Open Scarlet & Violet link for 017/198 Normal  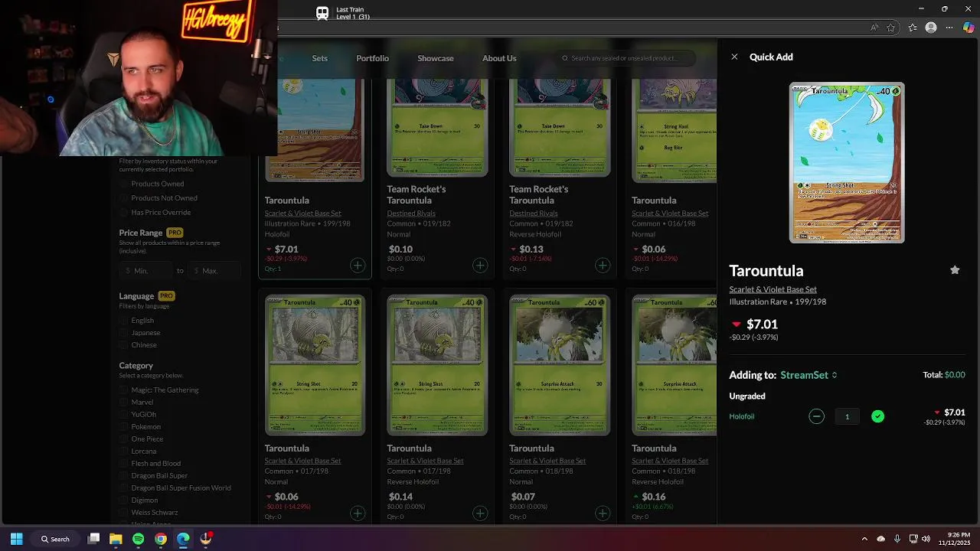[x=302, y=461]
